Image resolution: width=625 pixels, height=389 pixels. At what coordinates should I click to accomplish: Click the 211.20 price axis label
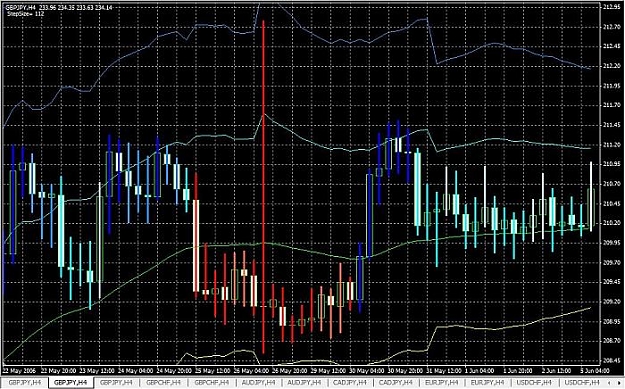(x=611, y=145)
